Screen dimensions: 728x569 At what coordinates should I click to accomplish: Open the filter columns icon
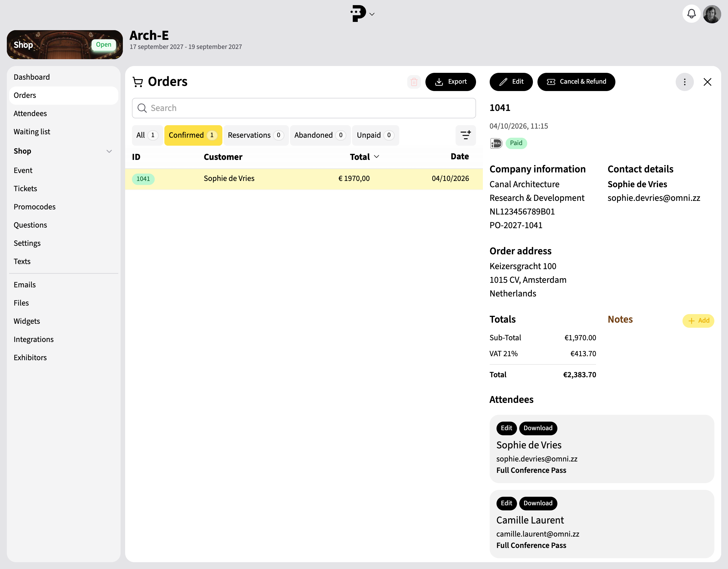point(465,135)
